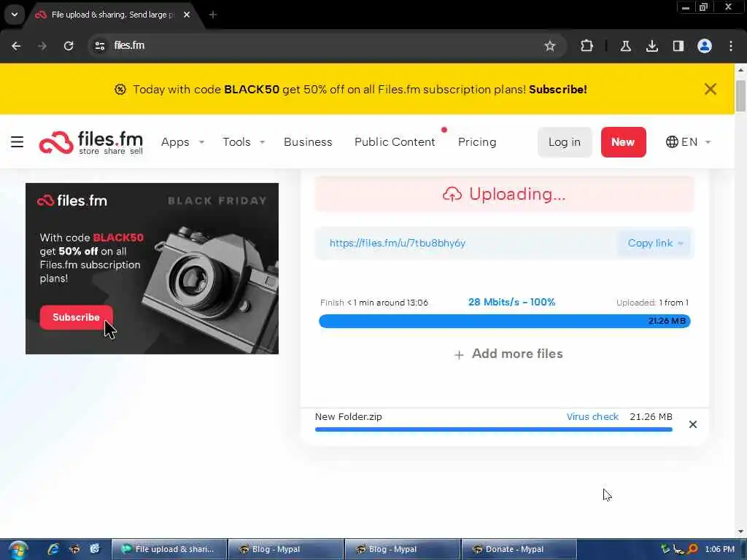The width and height of the screenshot is (747, 560).
Task: Switch to Donate - Mypal taskbar window
Action: [x=519, y=549]
